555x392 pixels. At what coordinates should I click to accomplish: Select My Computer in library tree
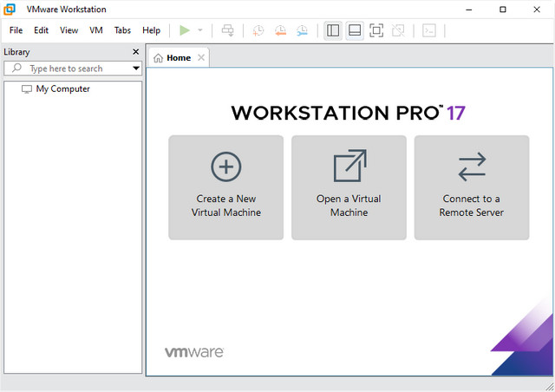pos(62,88)
